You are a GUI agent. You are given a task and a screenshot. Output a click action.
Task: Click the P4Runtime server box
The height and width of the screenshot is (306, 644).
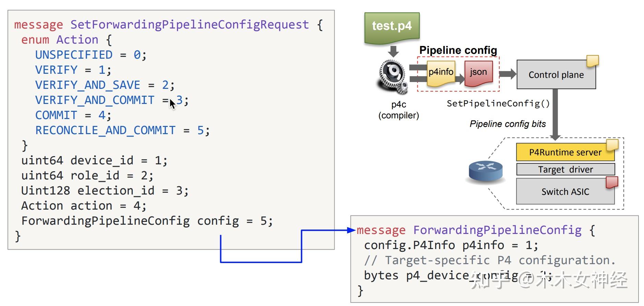pos(565,153)
